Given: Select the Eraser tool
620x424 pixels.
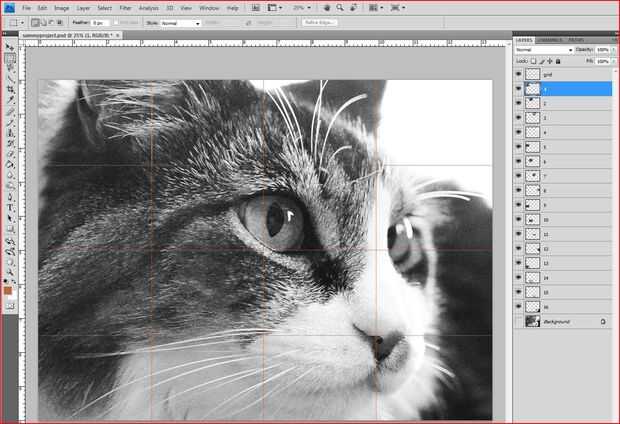Looking at the screenshot, I should pos(10,154).
